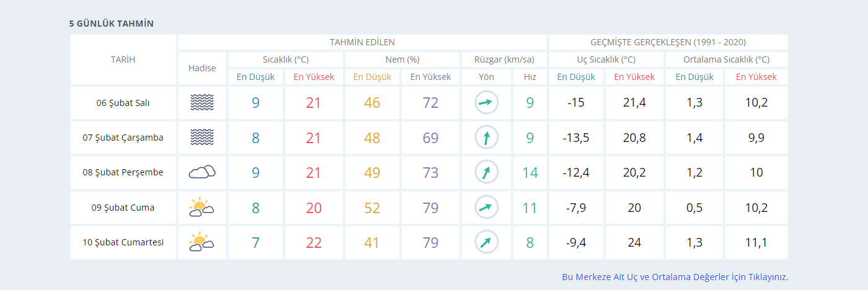Screen dimensions: 868x290
Task: Click the fog icon for 06 Şubat Salı
Action: pos(202,103)
